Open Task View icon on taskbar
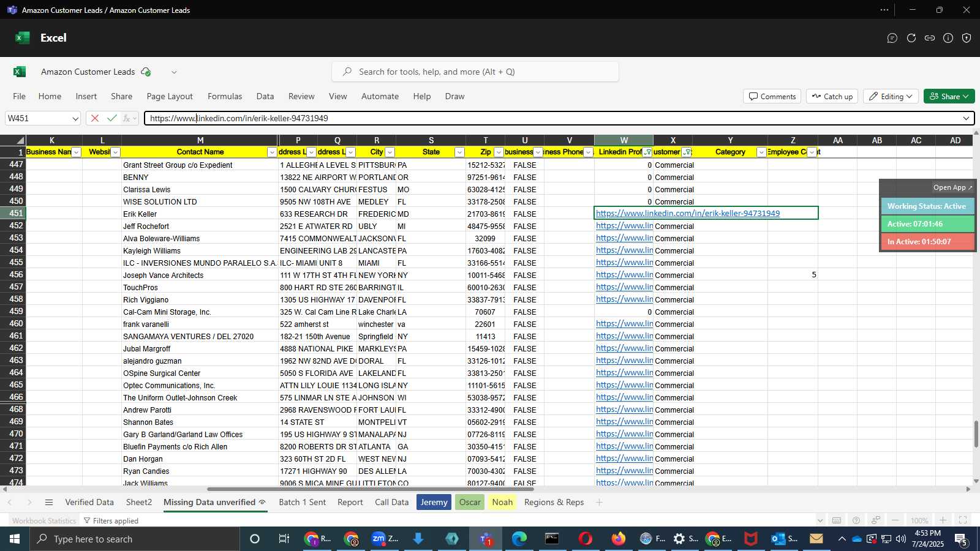This screenshot has width=980, height=551. tap(284, 539)
